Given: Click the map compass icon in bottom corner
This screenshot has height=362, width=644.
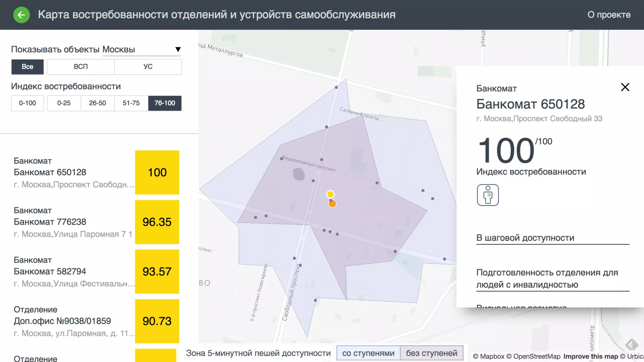Looking at the screenshot, I should (631, 344).
